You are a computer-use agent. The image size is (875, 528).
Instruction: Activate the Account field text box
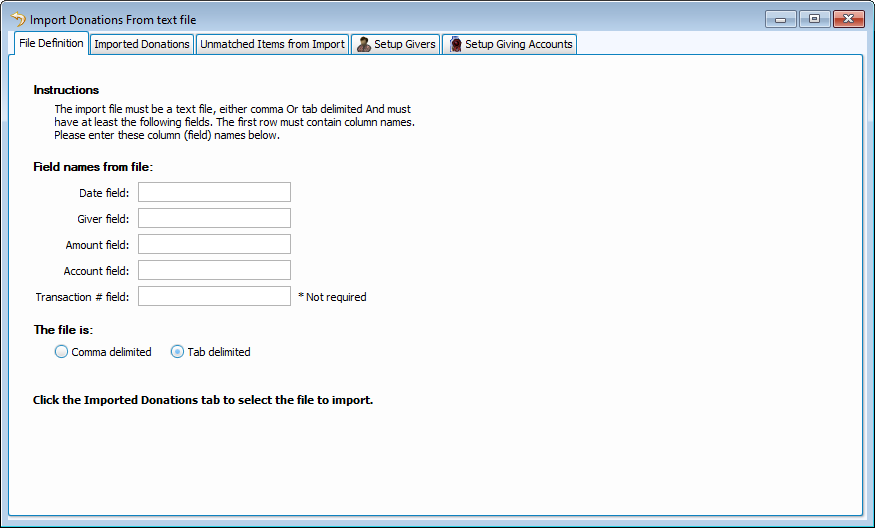click(214, 270)
